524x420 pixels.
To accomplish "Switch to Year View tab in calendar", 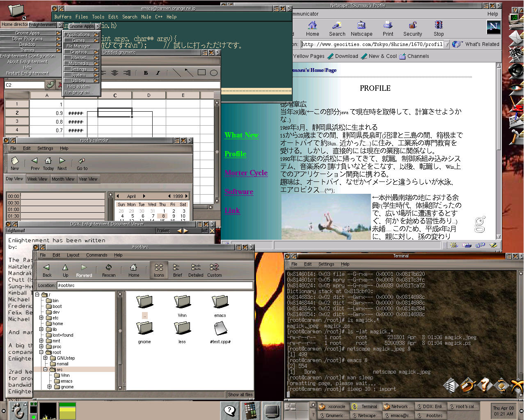I will (x=88, y=179).
